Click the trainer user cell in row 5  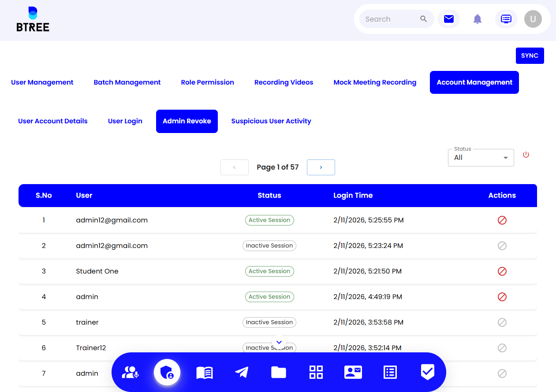pyautogui.click(x=87, y=322)
